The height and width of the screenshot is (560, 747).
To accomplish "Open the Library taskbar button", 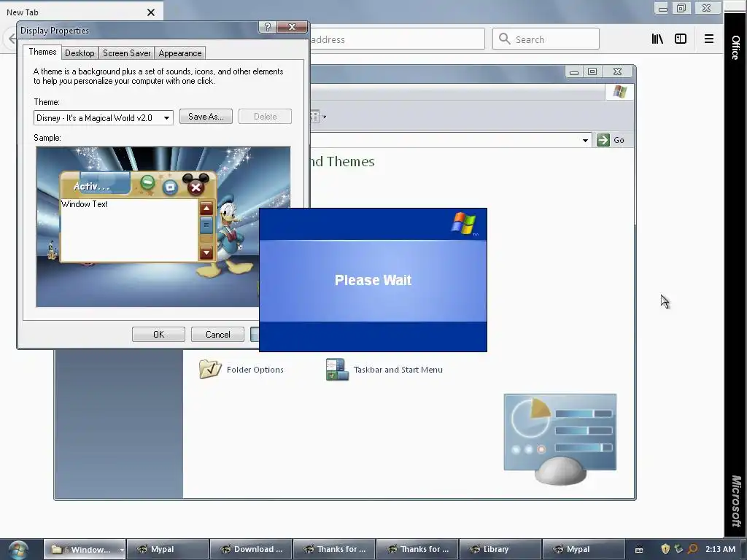I will coord(500,549).
